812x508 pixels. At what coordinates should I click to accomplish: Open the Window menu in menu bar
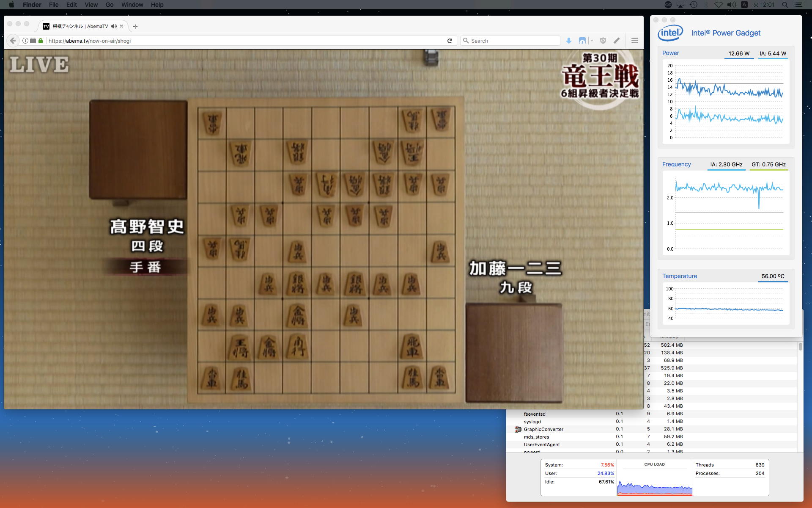click(x=132, y=5)
